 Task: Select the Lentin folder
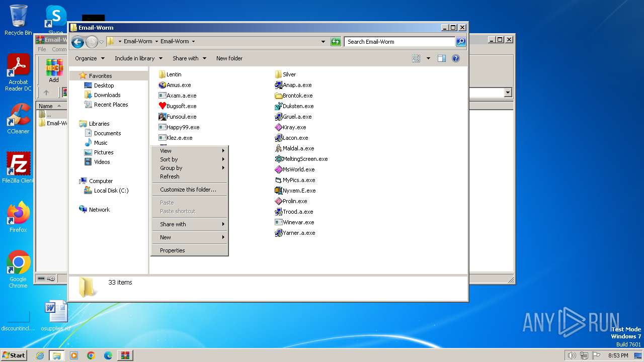[170, 74]
